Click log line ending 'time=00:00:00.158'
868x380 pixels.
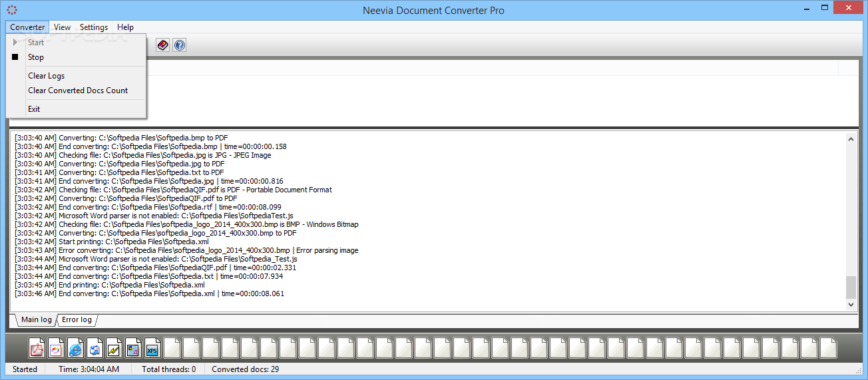pos(150,146)
